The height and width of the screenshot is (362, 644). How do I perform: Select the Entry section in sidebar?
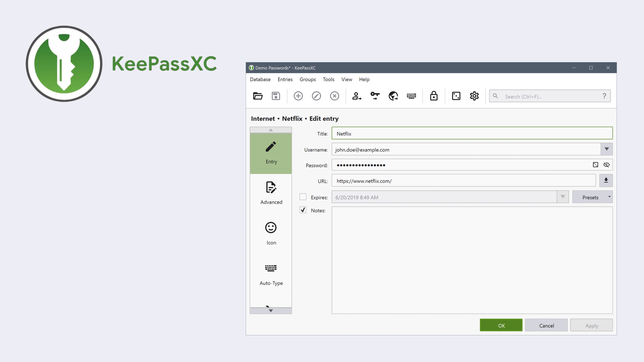point(271,153)
